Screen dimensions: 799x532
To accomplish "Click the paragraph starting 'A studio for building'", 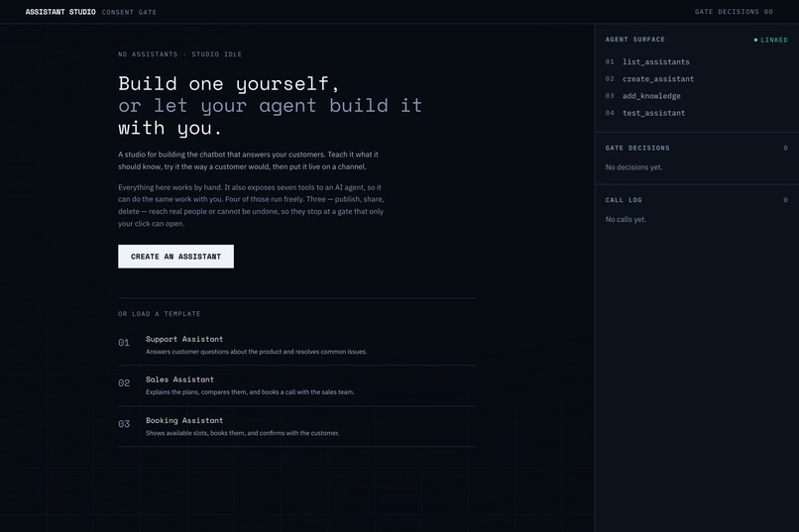I will click(x=248, y=160).
